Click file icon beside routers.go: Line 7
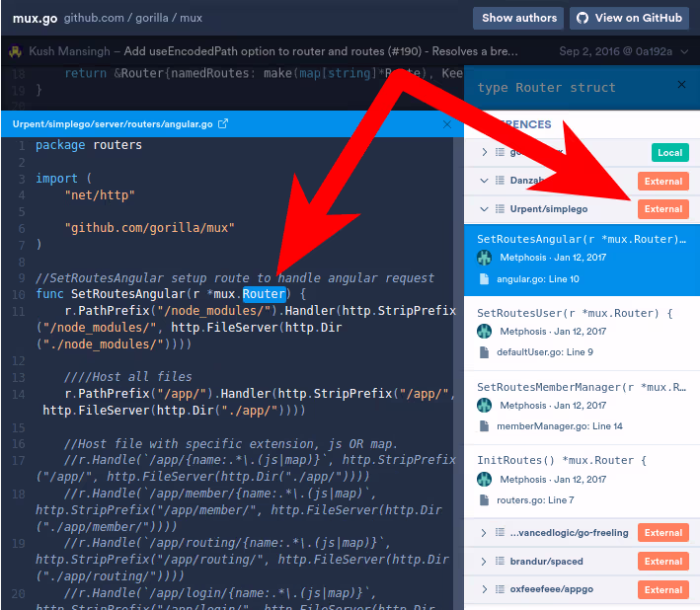Screen dimensions: 700x610 point(484,500)
